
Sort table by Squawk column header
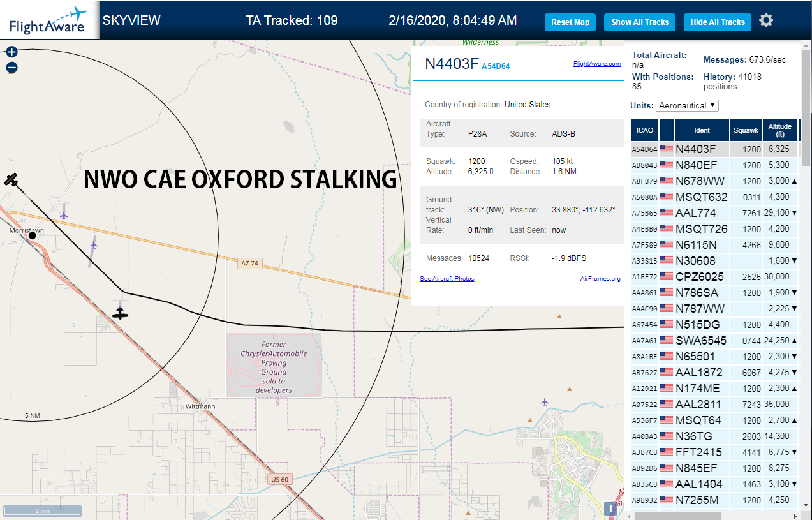[x=746, y=130]
